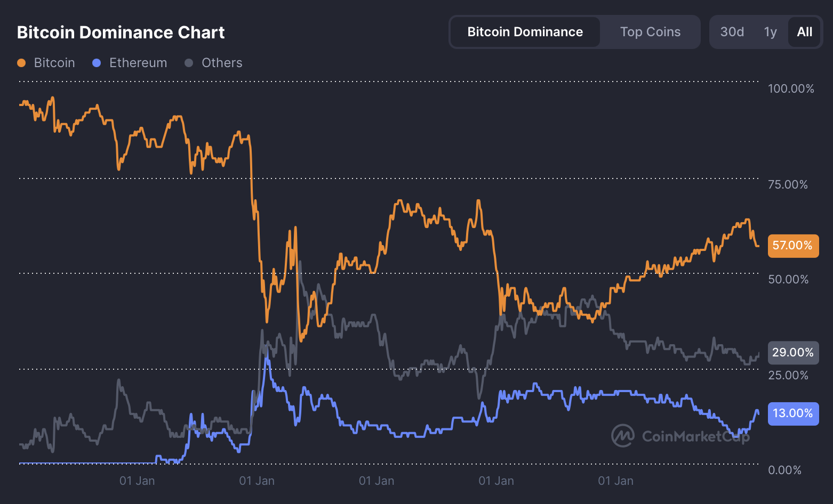The height and width of the screenshot is (504, 833).
Task: Select the gray 29.00% Others value badge
Action: [793, 352]
